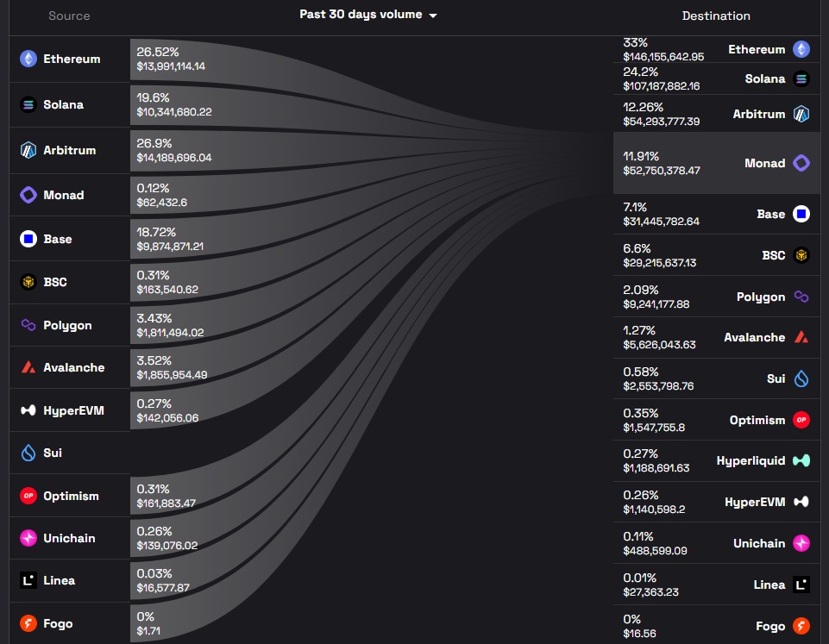Open the Past 30 days volume dropdown
Screen dimensions: 829x644
coord(368,15)
